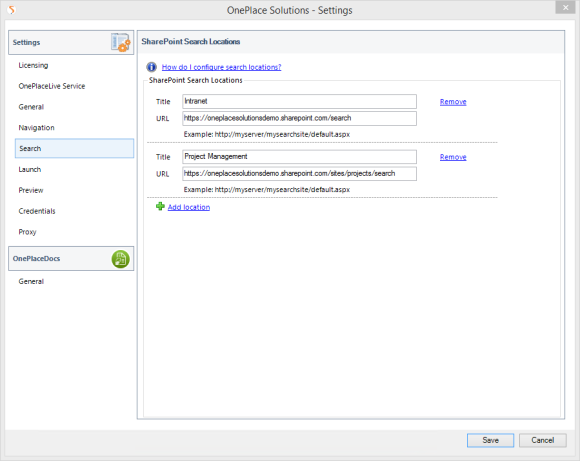The height and width of the screenshot is (461, 580).
Task: Close the Settings window
Action: tap(566, 7)
